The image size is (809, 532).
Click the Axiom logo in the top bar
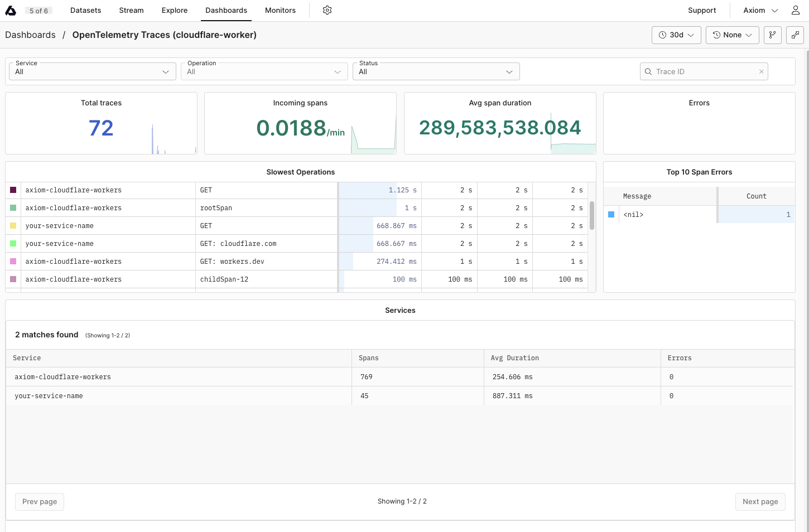click(11, 10)
